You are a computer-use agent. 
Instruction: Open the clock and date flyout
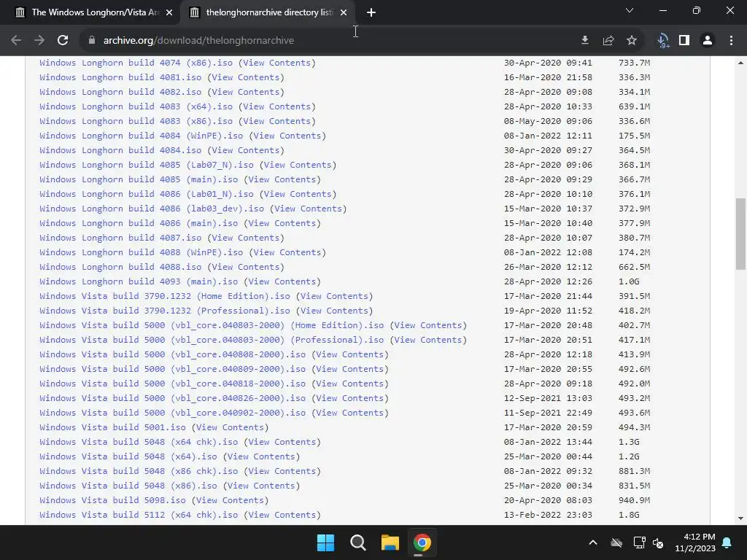pos(695,542)
